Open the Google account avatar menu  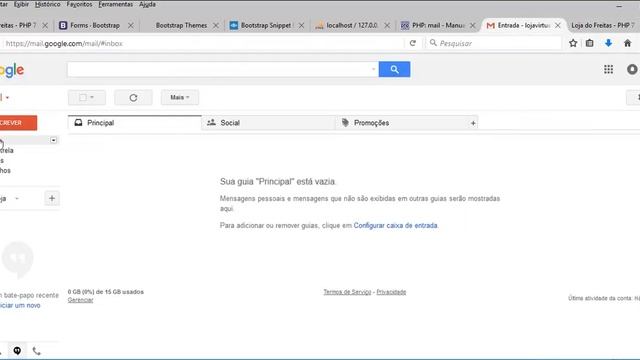632,69
